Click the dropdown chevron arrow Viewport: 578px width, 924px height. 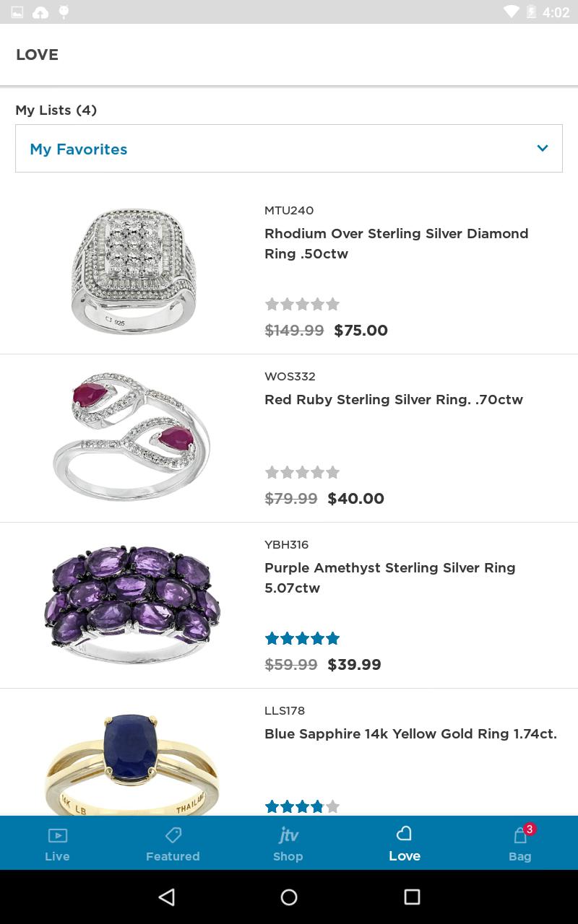point(543,149)
